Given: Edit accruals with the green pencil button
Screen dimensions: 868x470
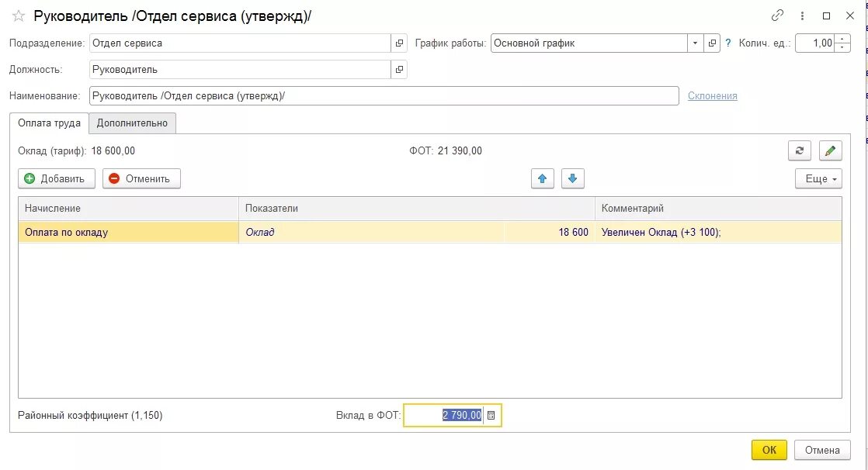Looking at the screenshot, I should coord(830,150).
